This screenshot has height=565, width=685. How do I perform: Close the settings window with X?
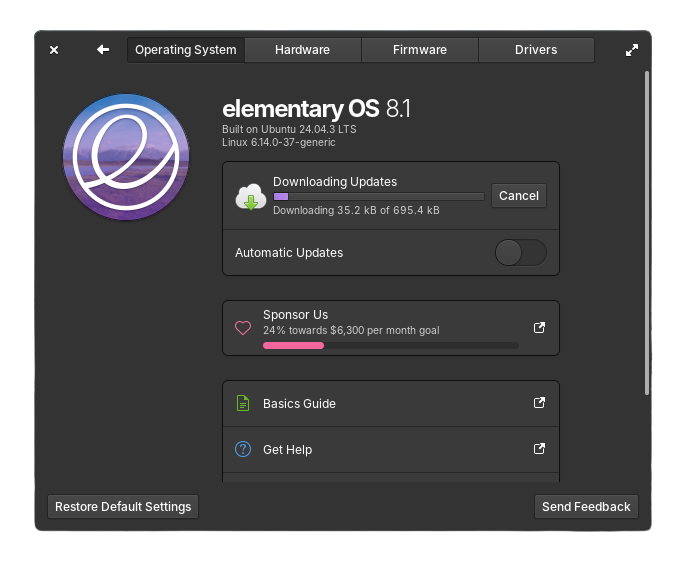coord(54,50)
